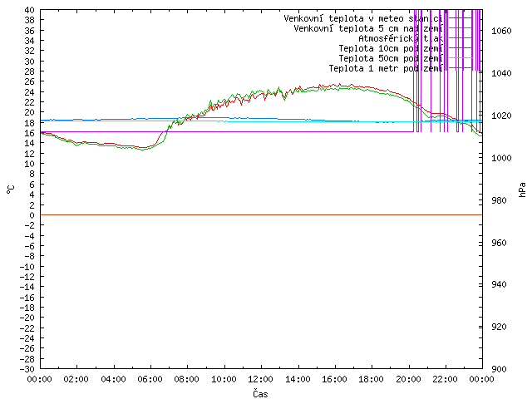Click the right axis value '980'
Image resolution: width=532 pixels, height=399 pixels.
(x=499, y=200)
